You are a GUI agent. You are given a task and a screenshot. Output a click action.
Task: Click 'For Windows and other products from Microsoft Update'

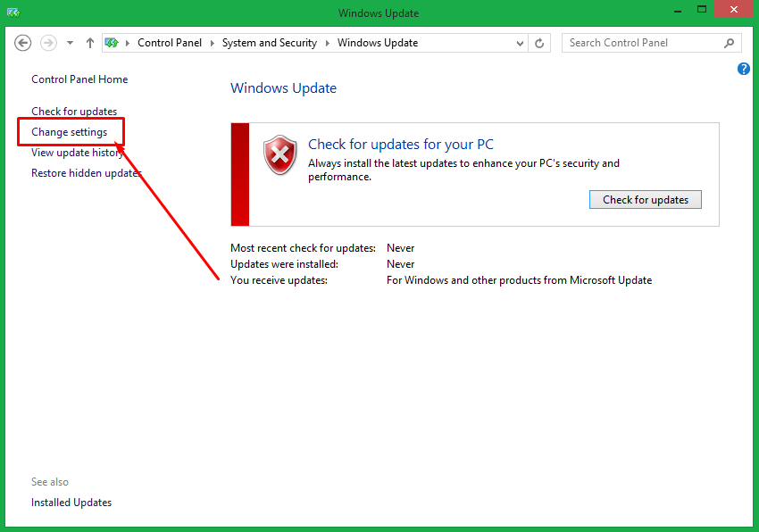click(x=519, y=280)
